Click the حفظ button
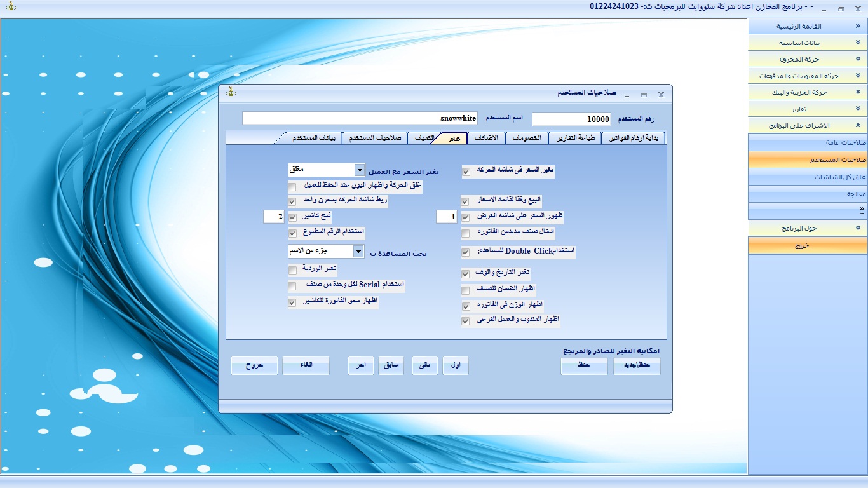868x488 pixels. (x=584, y=366)
